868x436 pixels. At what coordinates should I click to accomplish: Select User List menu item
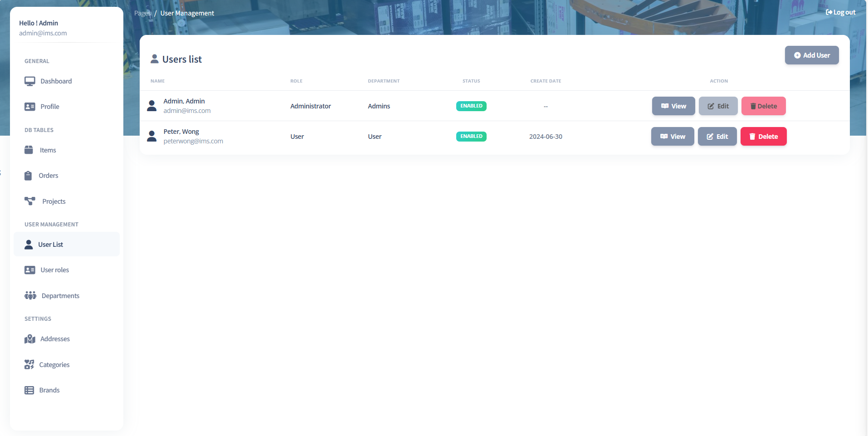pyautogui.click(x=50, y=245)
